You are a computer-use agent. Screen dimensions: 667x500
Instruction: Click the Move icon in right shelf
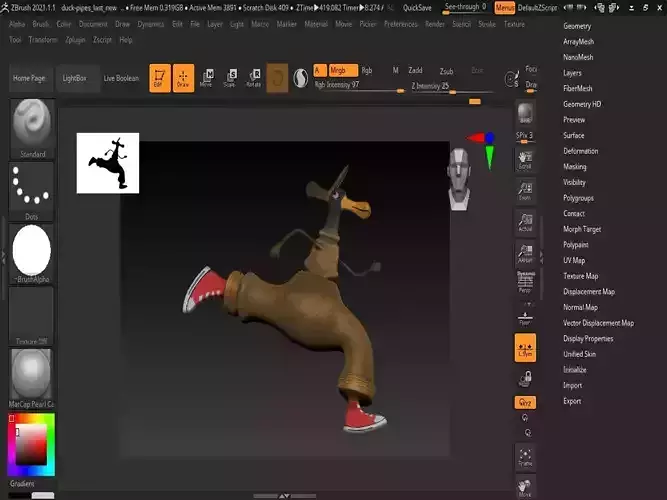pos(525,488)
